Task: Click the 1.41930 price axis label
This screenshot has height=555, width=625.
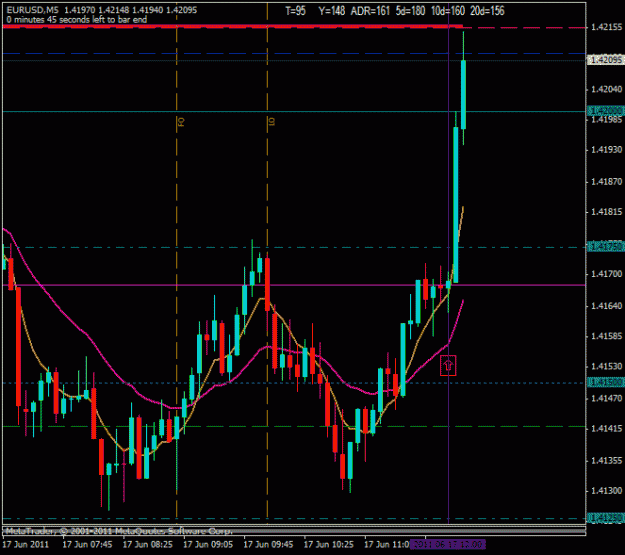Action: pos(606,150)
